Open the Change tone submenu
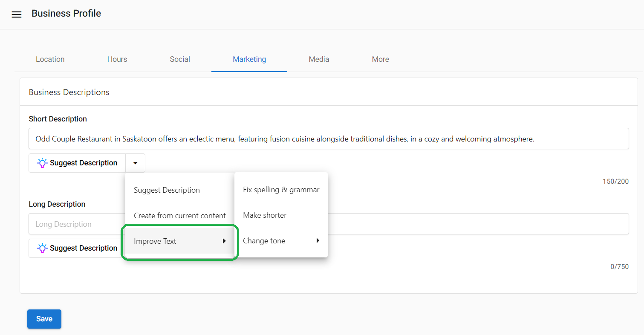The image size is (644, 335). (x=264, y=240)
